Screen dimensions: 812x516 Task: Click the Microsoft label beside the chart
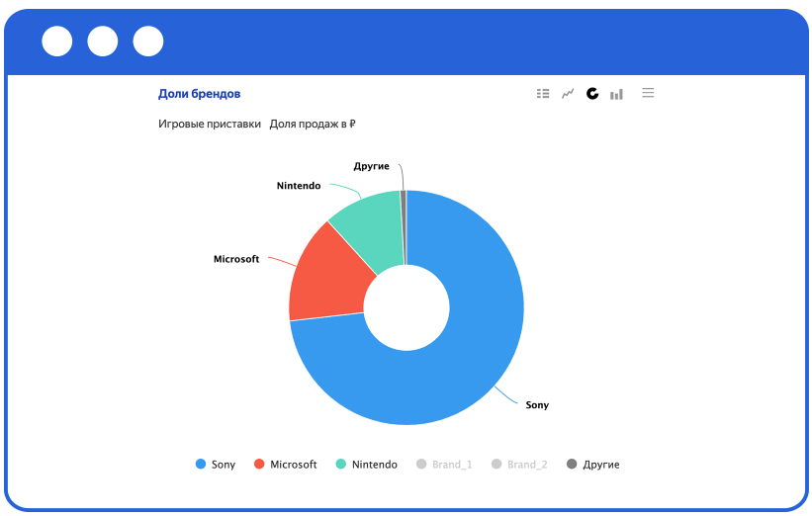236,259
